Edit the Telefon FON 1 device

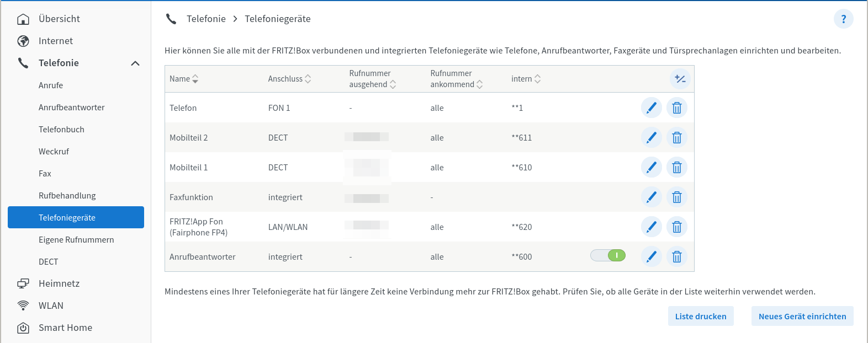pyautogui.click(x=652, y=108)
